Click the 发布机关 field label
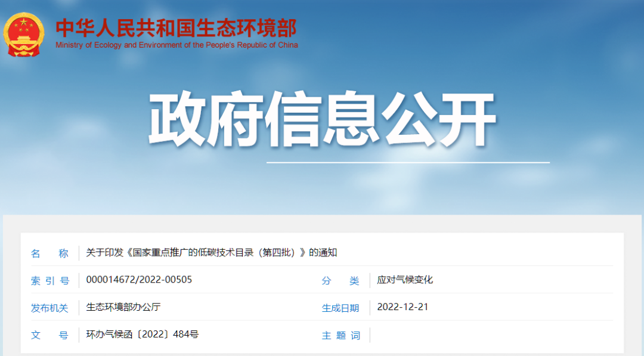This screenshot has width=644, height=356. (49, 308)
